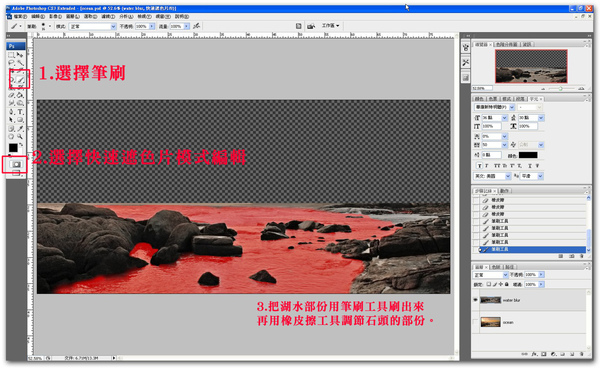Select the Dodge tool in toolbox
The width and height of the screenshot is (600, 368).
pos(20,103)
